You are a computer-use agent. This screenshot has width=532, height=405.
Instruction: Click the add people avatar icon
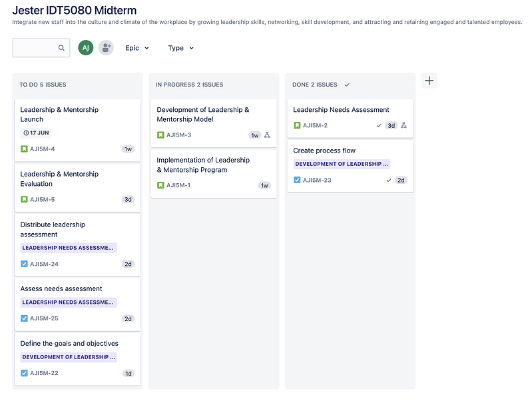click(x=106, y=48)
